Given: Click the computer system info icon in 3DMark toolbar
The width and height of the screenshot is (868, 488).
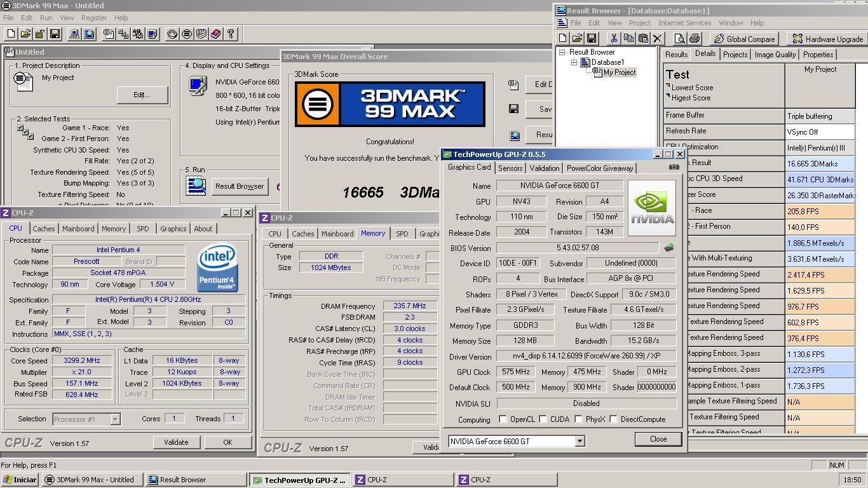Looking at the screenshot, I should (74, 34).
